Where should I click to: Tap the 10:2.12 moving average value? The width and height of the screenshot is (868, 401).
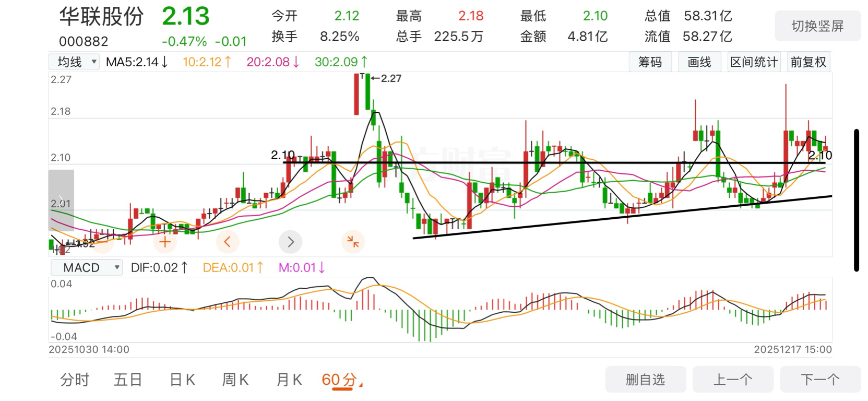[x=207, y=62]
